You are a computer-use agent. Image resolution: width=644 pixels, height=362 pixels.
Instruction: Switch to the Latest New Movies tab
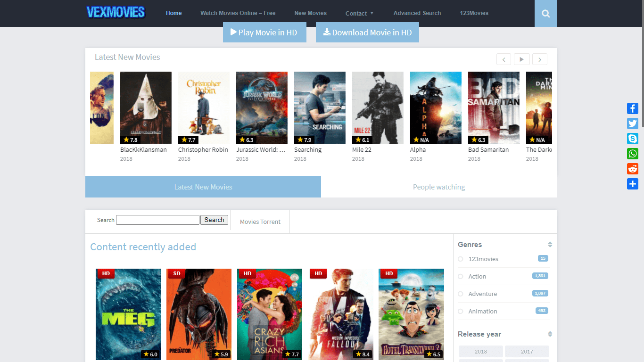pyautogui.click(x=203, y=187)
